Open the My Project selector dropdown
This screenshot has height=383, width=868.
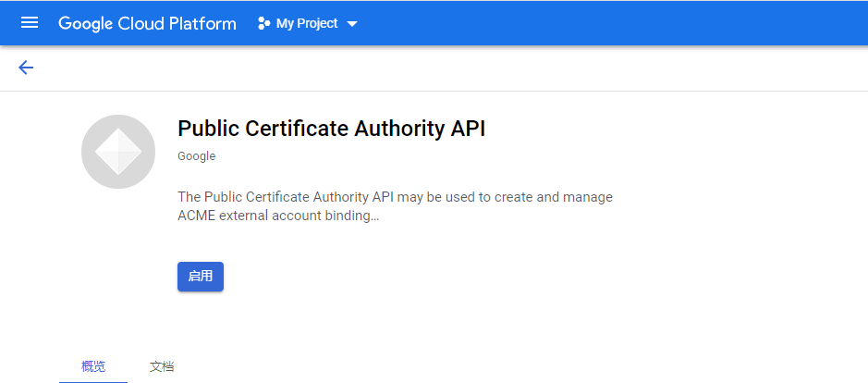pyautogui.click(x=308, y=23)
